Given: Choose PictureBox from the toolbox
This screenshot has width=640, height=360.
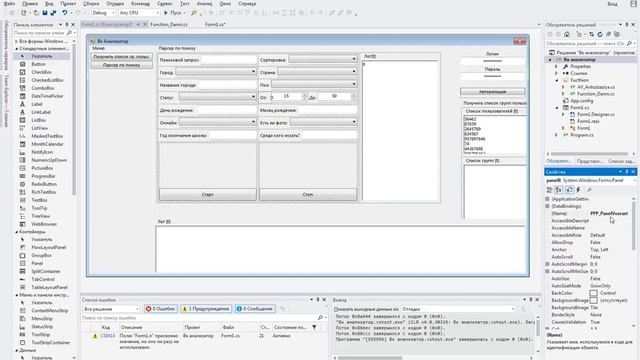Looking at the screenshot, I should click(42, 168).
